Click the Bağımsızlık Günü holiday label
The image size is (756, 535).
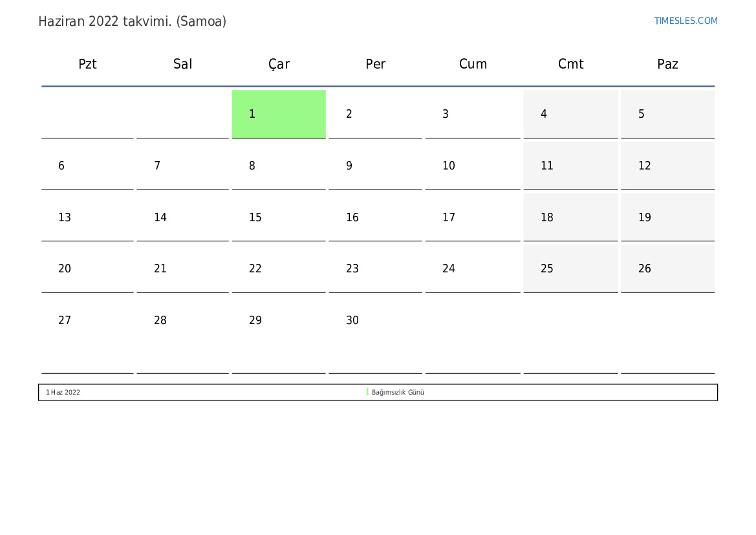click(x=398, y=392)
